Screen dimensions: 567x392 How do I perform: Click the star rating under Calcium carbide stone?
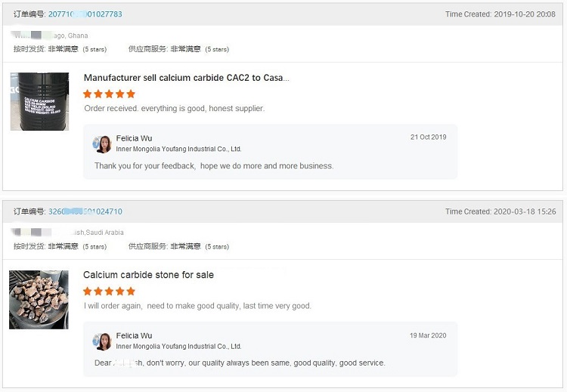click(109, 291)
